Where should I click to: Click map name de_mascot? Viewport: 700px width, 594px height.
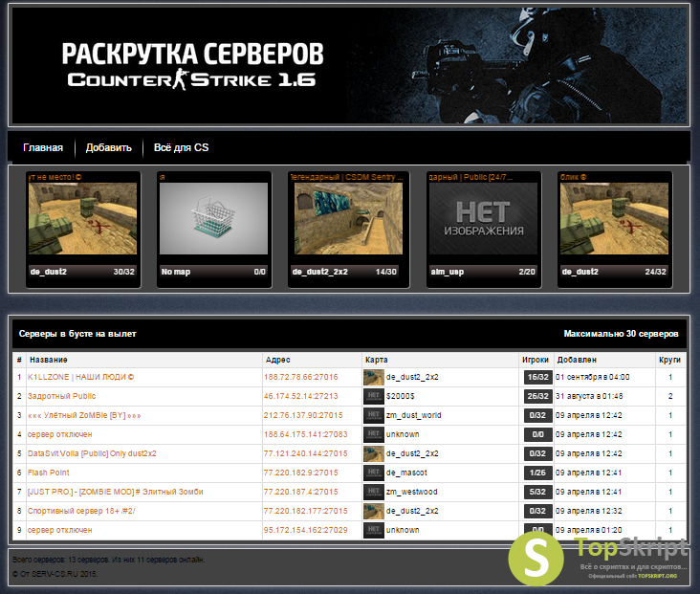coord(406,473)
